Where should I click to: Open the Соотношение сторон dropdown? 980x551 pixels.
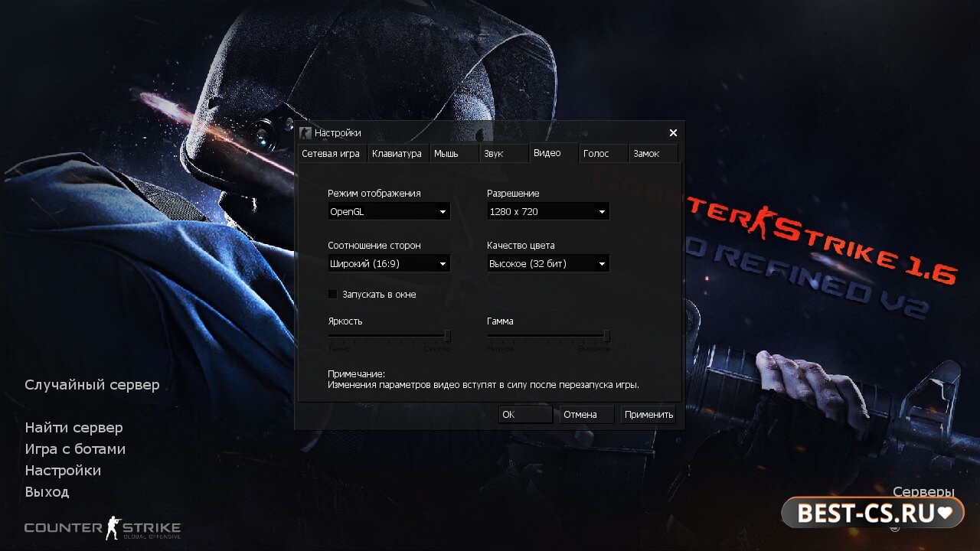tap(389, 264)
